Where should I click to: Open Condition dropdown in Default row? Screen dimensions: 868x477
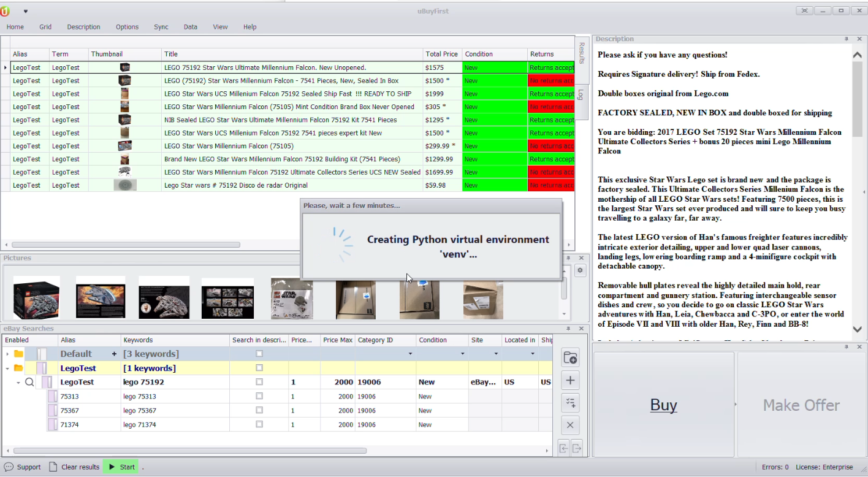(462, 354)
